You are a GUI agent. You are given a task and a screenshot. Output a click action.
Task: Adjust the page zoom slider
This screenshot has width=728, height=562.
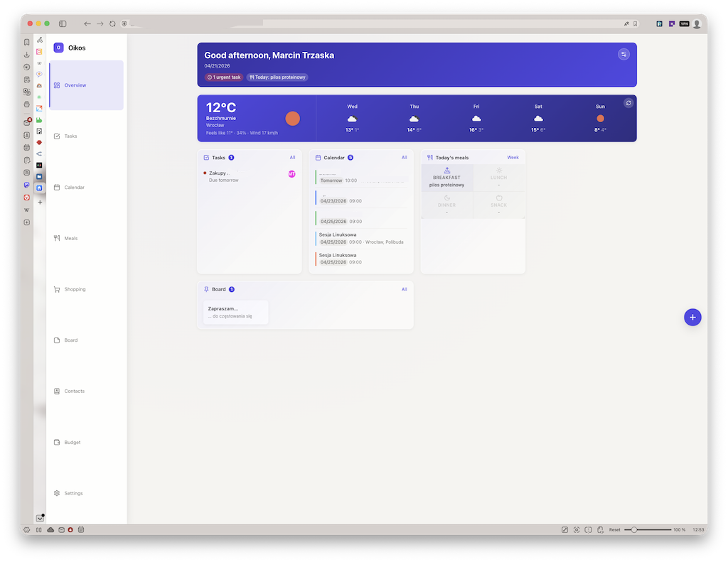pyautogui.click(x=647, y=529)
